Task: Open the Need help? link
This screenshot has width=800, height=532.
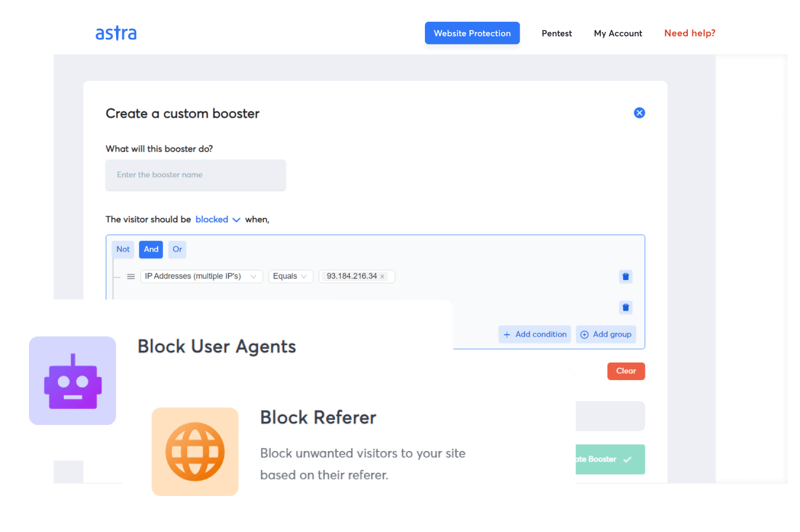Action: (689, 33)
